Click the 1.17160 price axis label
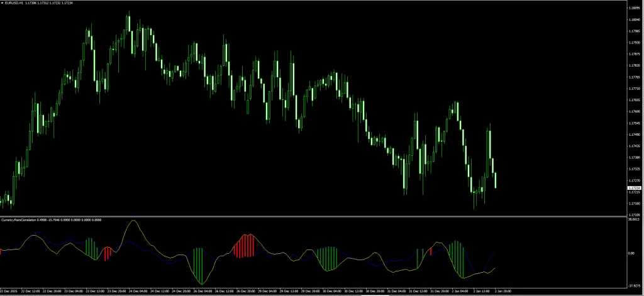Screen dimensions: 644x296 (635, 203)
